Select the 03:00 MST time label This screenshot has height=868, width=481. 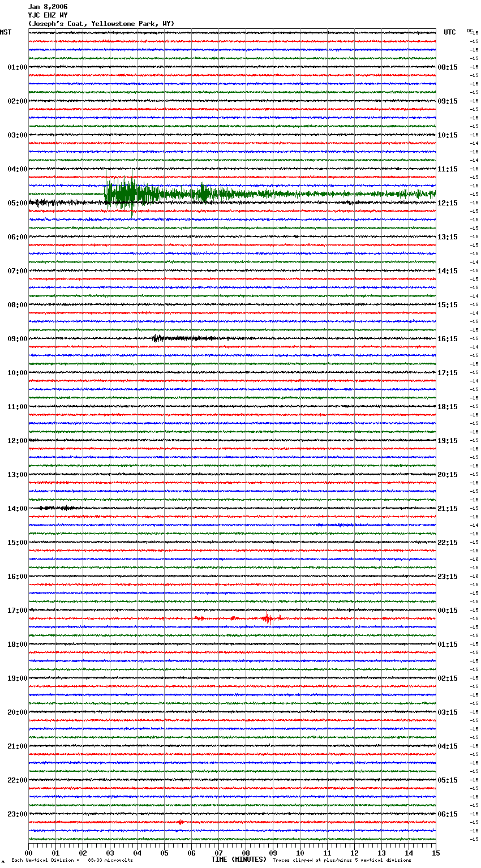(17, 135)
